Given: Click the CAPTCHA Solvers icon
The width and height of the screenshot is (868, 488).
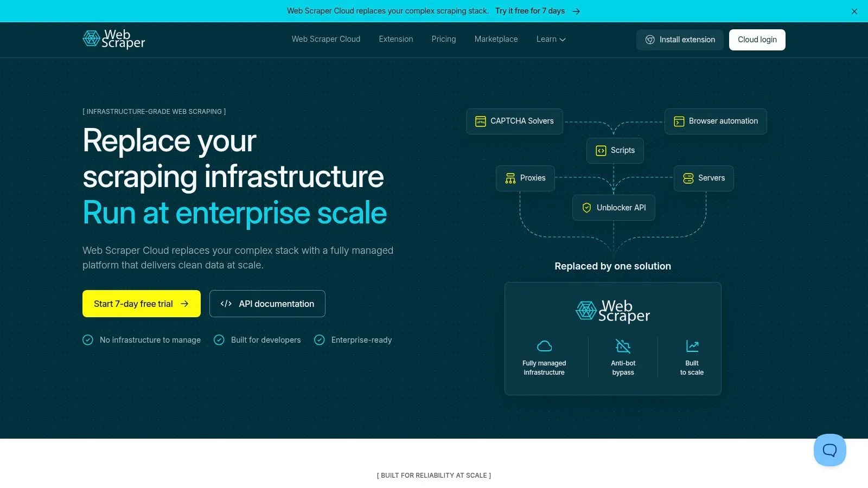Looking at the screenshot, I should point(481,121).
